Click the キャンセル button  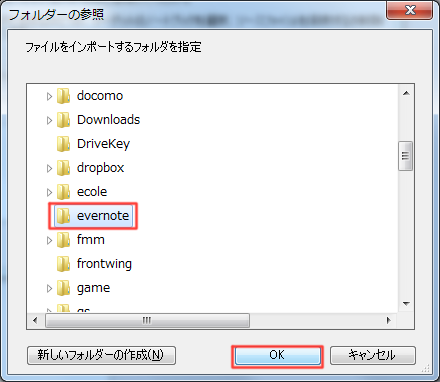(x=373, y=356)
